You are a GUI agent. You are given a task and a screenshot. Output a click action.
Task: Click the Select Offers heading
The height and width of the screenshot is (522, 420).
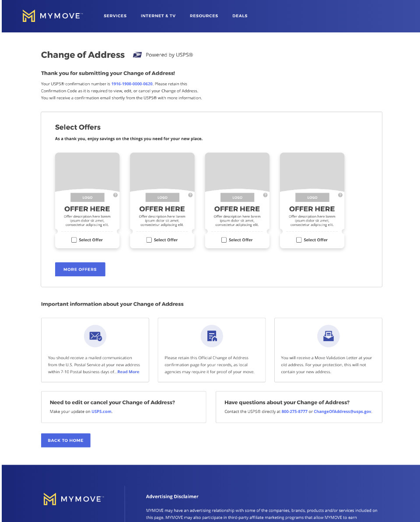click(x=78, y=127)
